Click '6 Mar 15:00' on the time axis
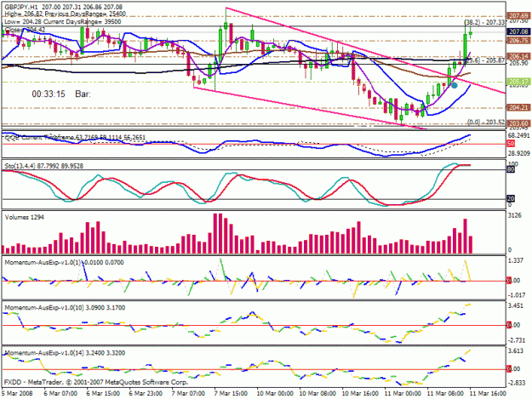This screenshot has width=532, height=399. (x=104, y=394)
